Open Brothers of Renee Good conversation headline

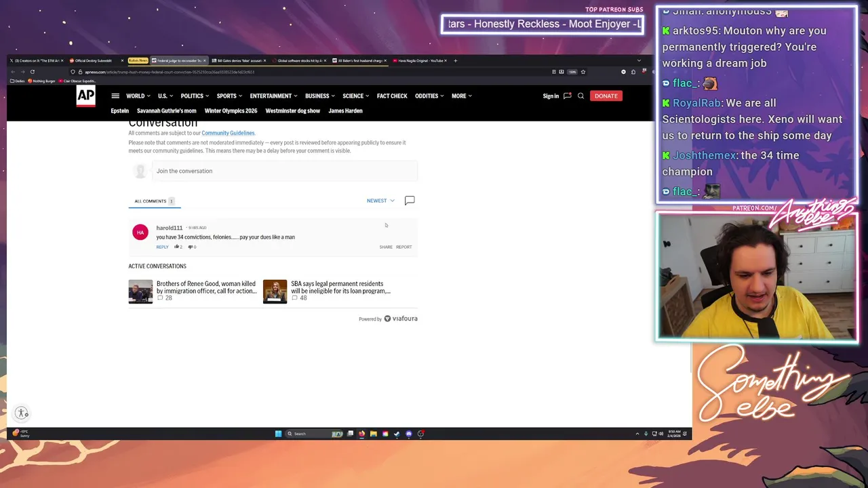206,287
